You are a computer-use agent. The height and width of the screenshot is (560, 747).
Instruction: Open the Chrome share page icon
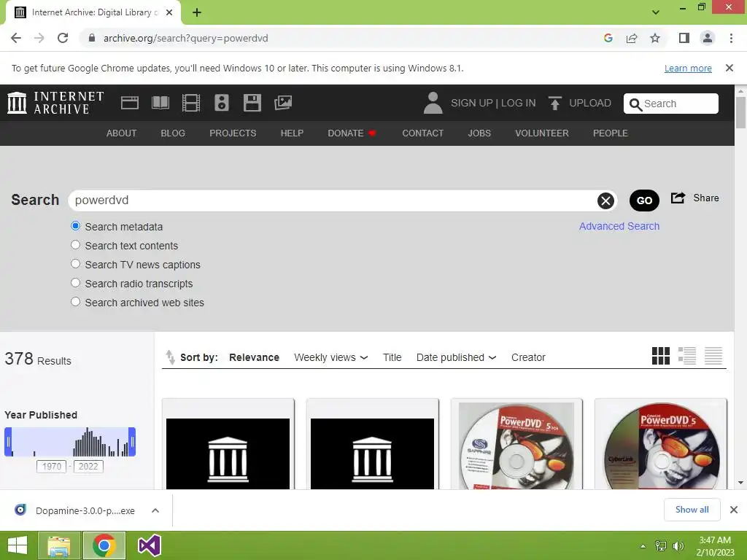[632, 38]
